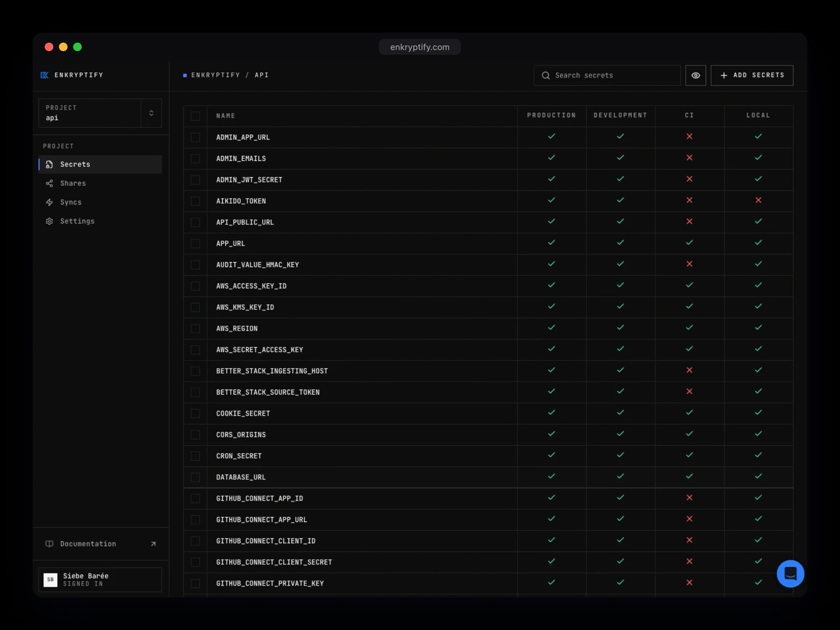Select the ADMIN_EMAILS row checkbox
Screen dimensions: 840x630
coord(195,159)
